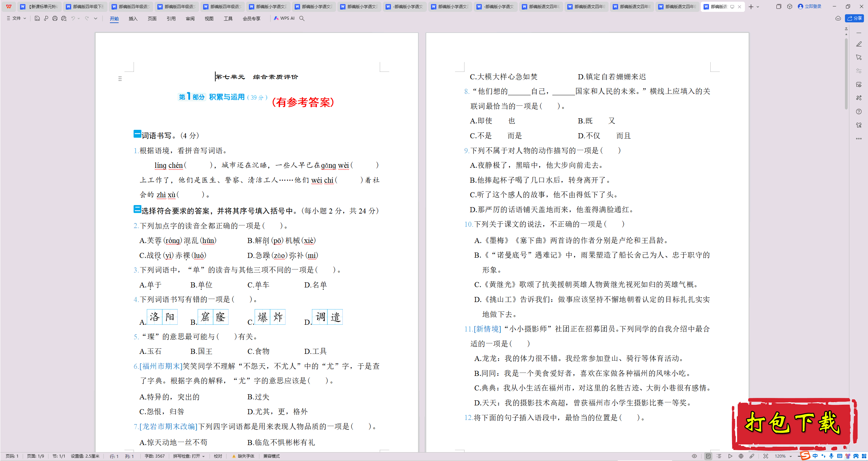Click the search magnifier icon
Image resolution: width=868 pixels, height=461 pixels.
click(x=302, y=18)
